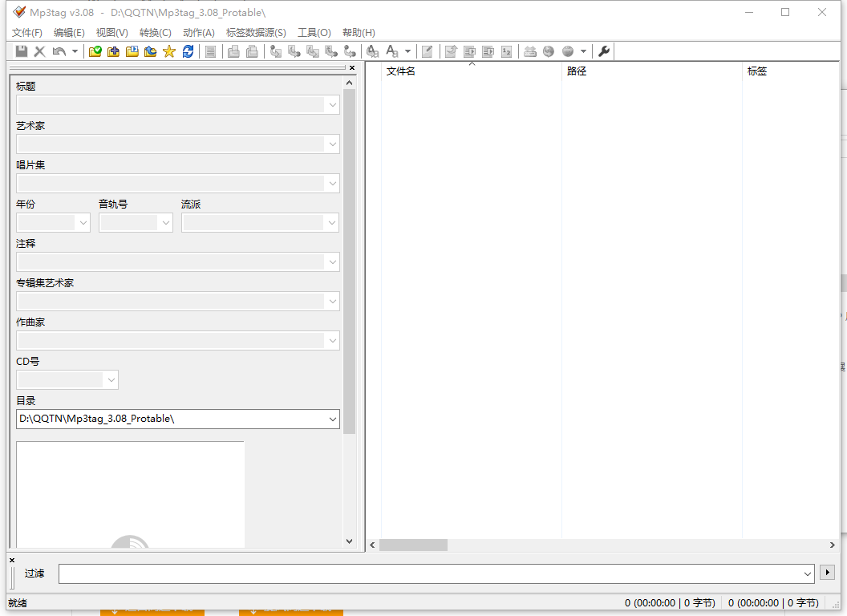Click the Favorite directories star icon
The image size is (847, 616).
coord(169,51)
